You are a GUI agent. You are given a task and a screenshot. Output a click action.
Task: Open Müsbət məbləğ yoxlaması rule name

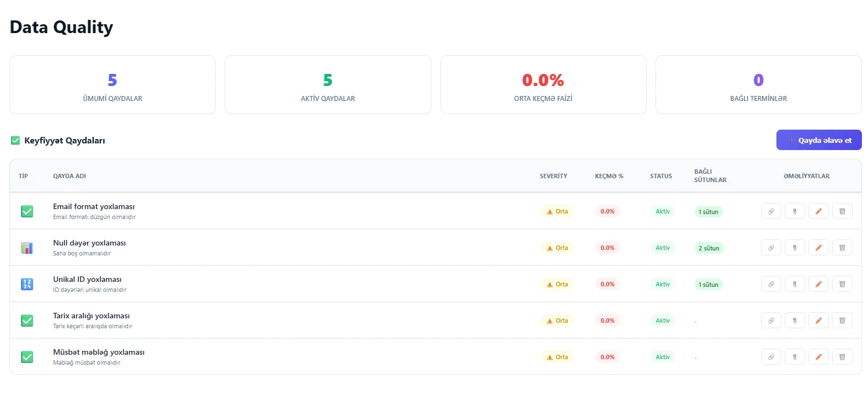pyautogui.click(x=99, y=352)
